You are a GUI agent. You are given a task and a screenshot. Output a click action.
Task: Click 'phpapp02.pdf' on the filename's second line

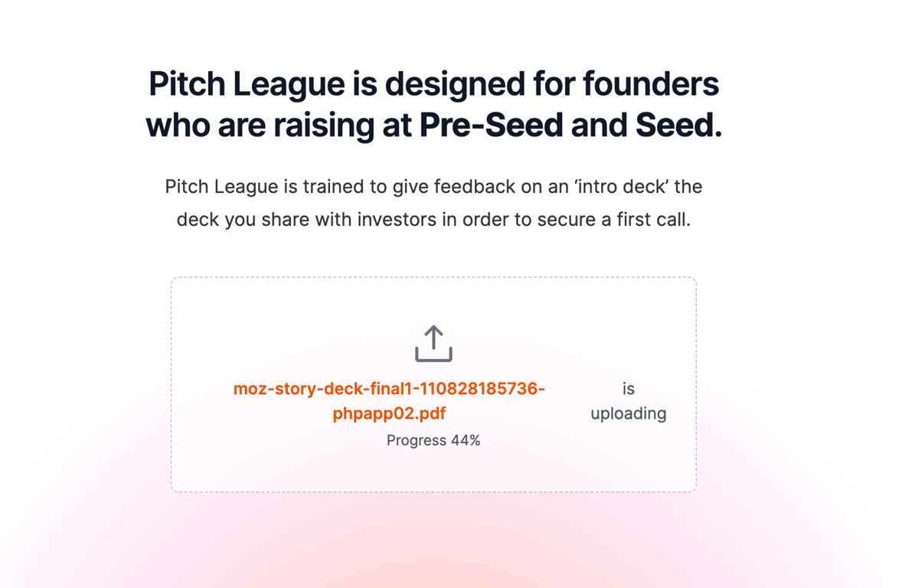click(389, 413)
